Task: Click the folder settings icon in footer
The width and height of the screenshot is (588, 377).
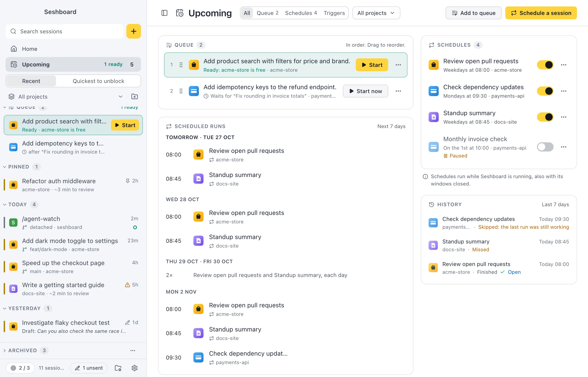Action: [118, 368]
